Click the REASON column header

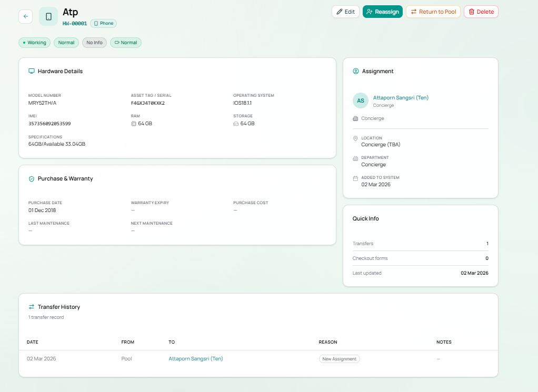(x=327, y=342)
